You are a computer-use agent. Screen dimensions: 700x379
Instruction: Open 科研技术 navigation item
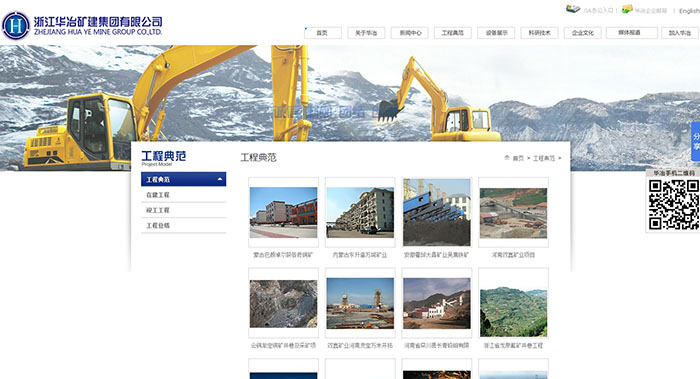pos(539,33)
